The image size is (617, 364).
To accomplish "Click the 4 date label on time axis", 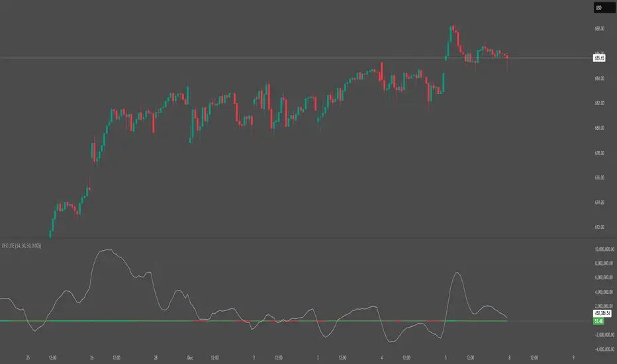I will [x=382, y=357].
